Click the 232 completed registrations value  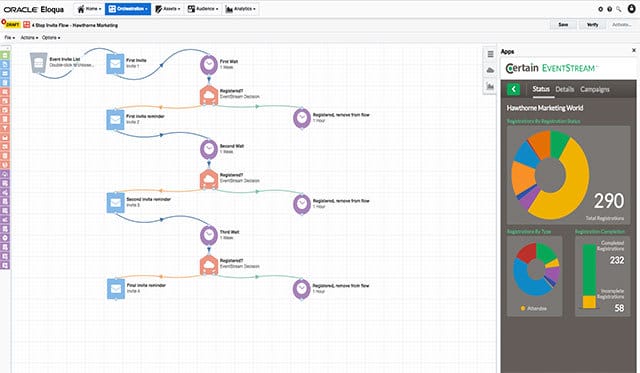tap(616, 260)
